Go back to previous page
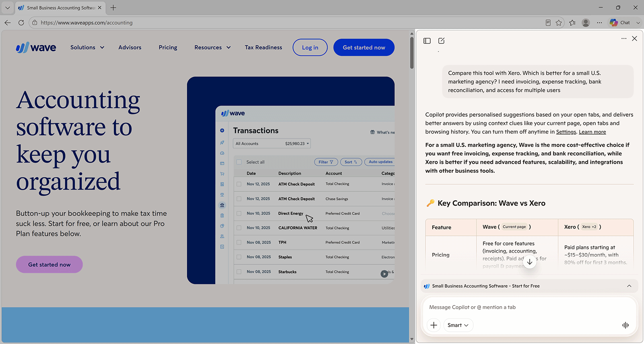 (x=8, y=23)
